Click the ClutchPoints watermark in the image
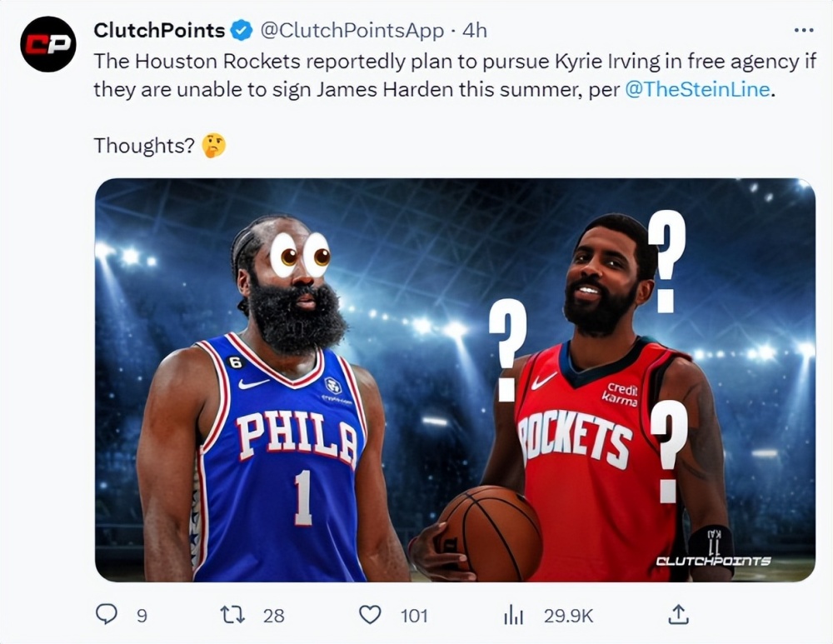This screenshot has width=833, height=644. tap(712, 561)
